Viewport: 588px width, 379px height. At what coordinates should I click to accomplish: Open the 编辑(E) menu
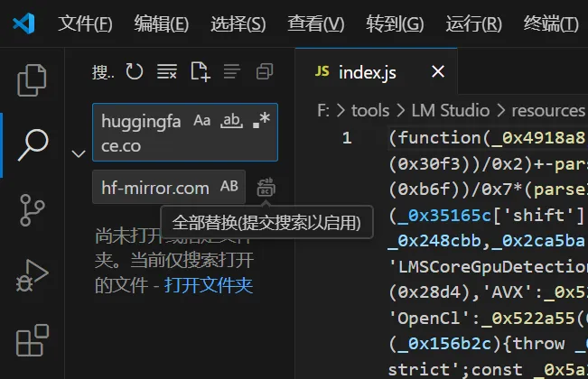162,24
